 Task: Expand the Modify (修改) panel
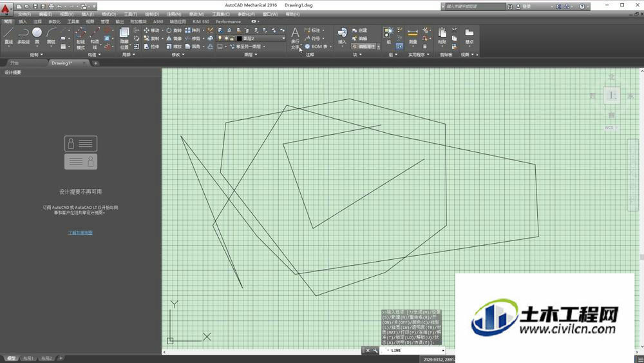point(178,54)
